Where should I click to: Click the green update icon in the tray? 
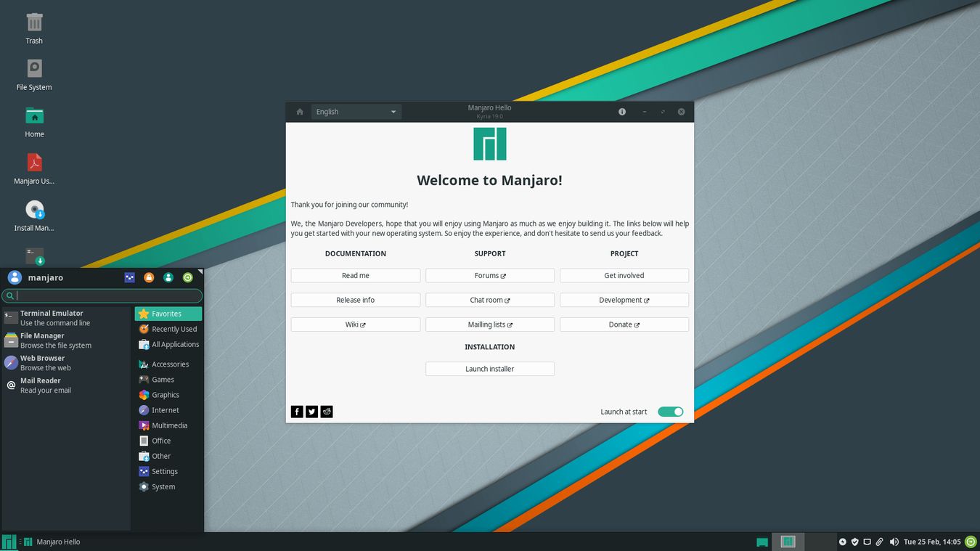pos(971,542)
